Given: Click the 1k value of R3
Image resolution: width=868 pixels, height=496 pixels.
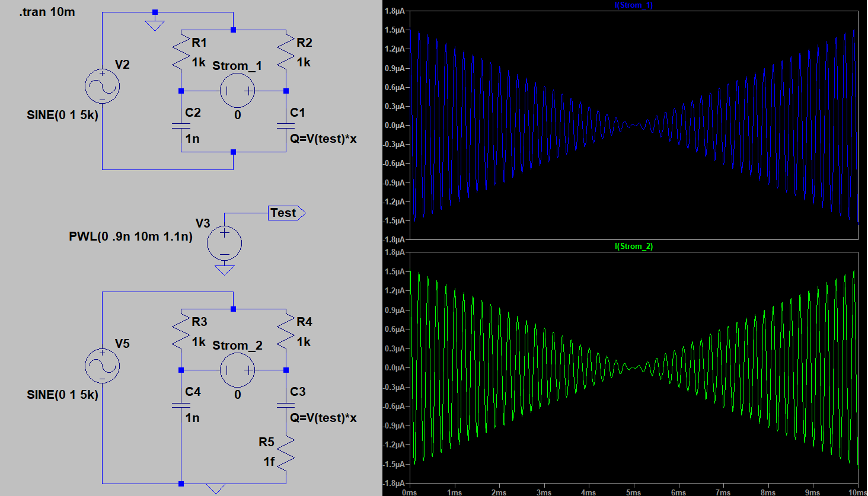Looking at the screenshot, I should (199, 341).
